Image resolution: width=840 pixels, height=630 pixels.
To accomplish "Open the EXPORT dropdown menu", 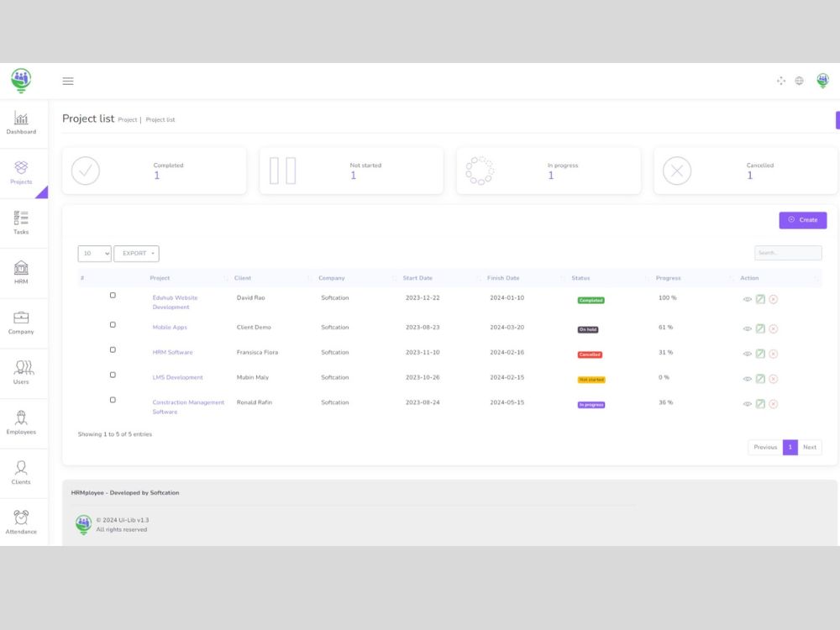I will (136, 253).
